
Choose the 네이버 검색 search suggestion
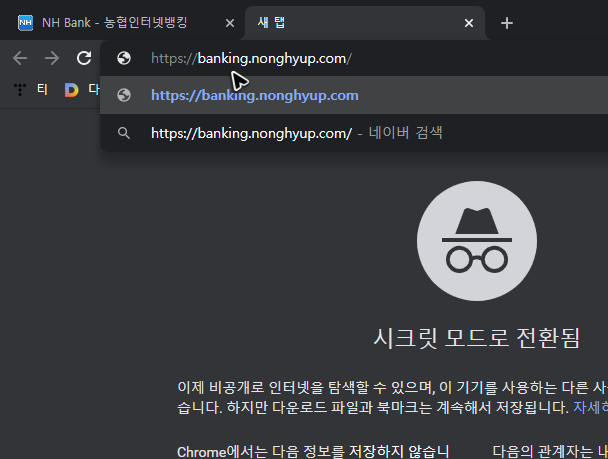354,133
